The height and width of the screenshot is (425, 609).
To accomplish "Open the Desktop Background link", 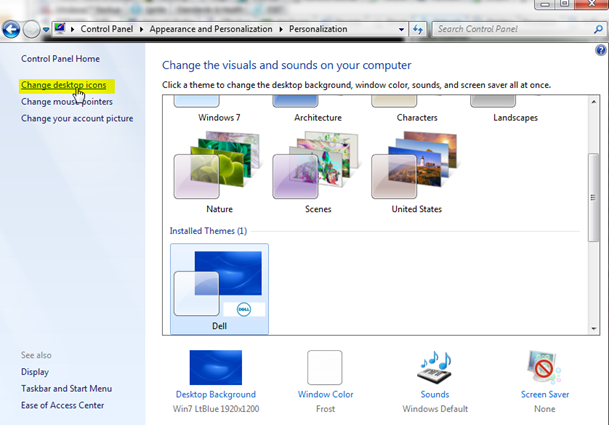I will tap(216, 395).
